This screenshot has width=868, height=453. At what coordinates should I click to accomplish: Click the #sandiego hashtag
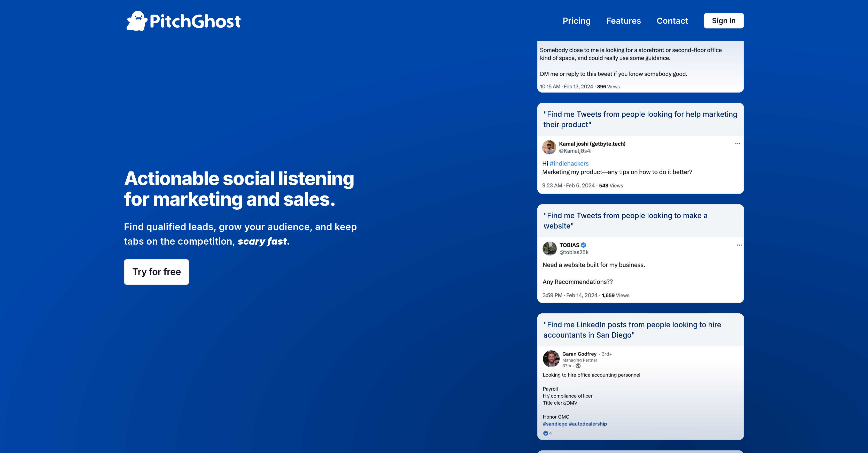556,424
